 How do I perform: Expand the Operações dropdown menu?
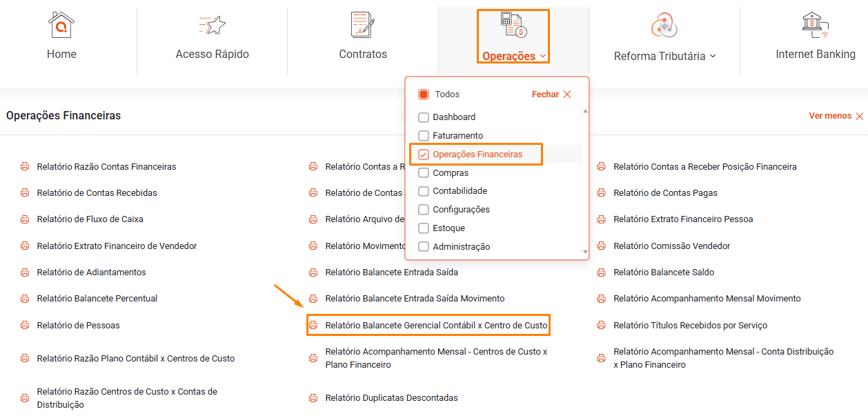coord(514,57)
